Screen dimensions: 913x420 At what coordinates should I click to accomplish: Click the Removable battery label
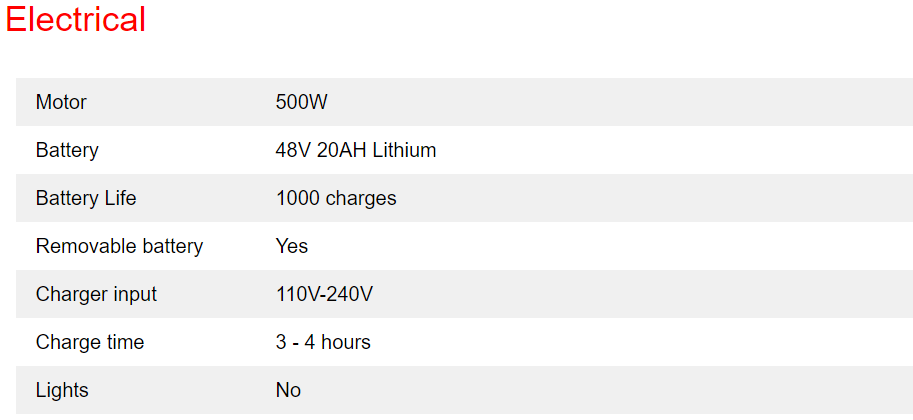[x=119, y=246]
